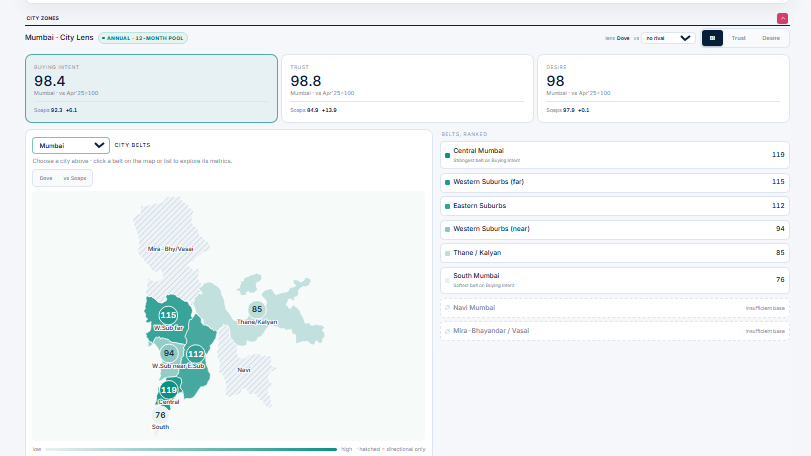
Task: Click the 76 South map marker
Action: click(x=160, y=415)
